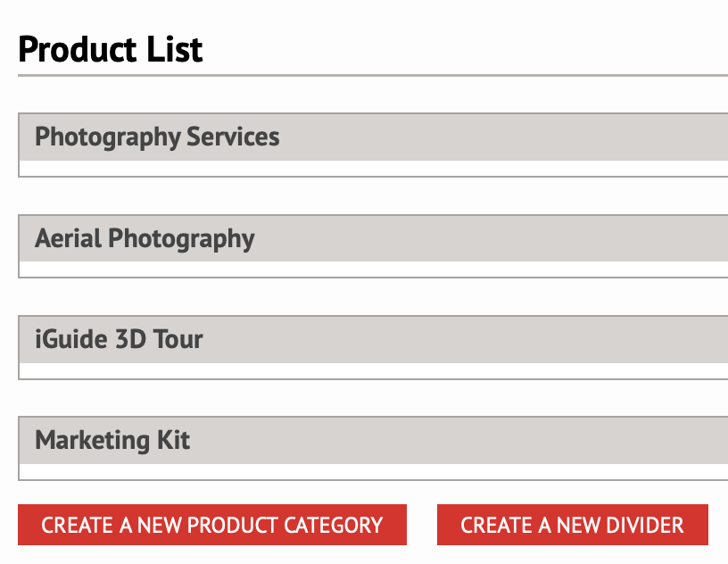The height and width of the screenshot is (564, 728).
Task: Click empty white row under iGuide 3D Tour
Action: point(373,370)
